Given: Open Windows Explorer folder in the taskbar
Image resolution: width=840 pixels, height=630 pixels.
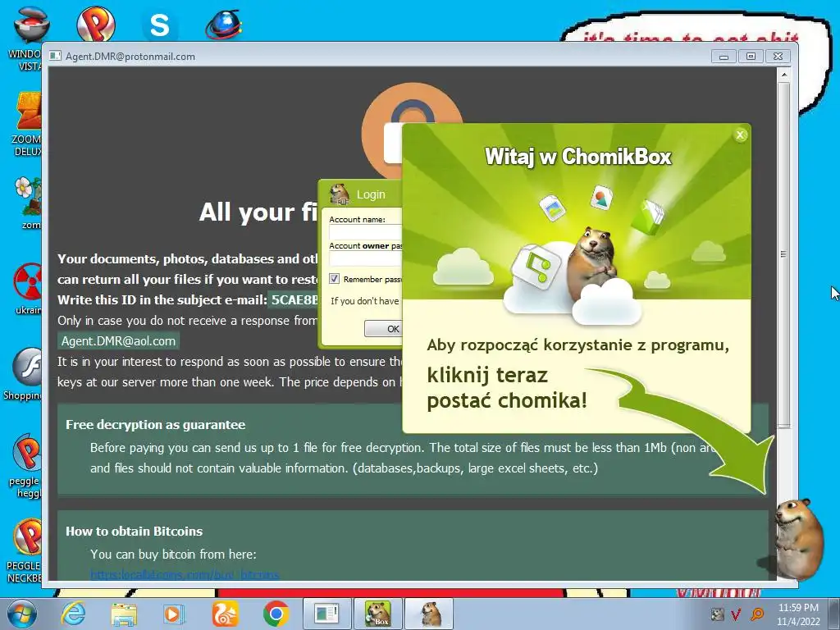Looking at the screenshot, I should coord(124,614).
